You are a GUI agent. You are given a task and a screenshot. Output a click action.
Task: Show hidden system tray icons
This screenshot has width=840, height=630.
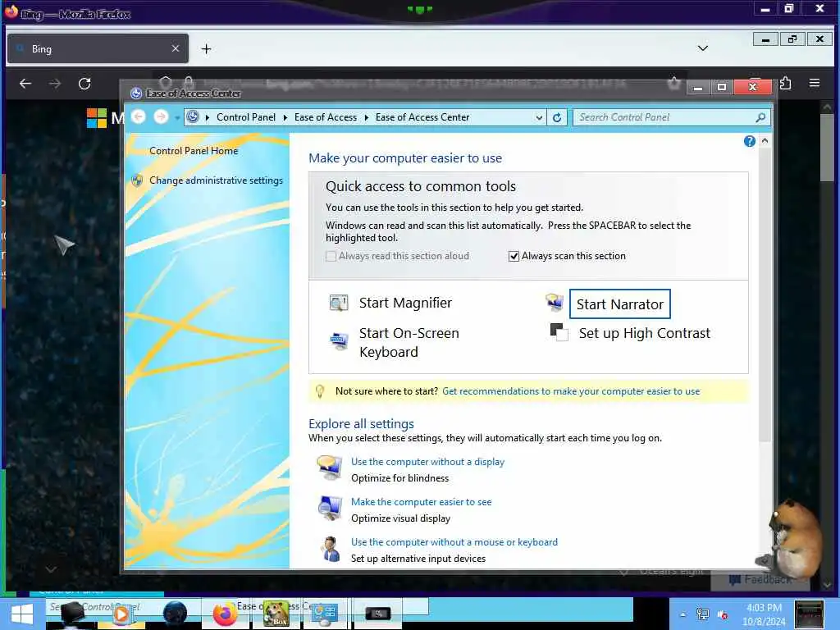[x=683, y=614]
